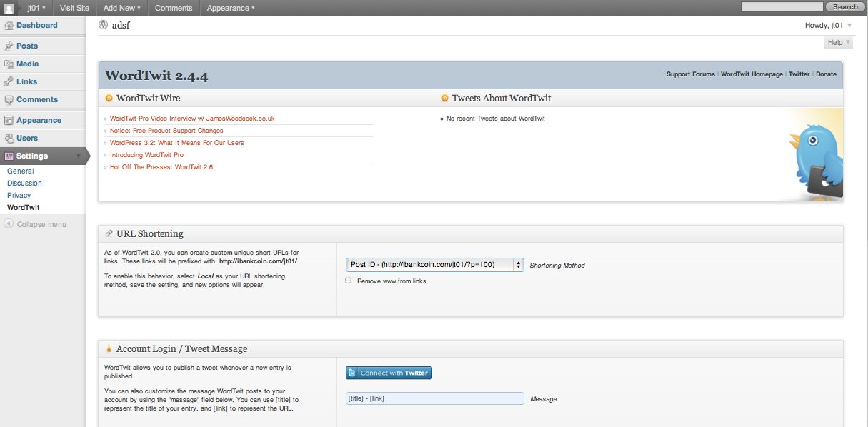Viewport: 868px width, 427px height.
Task: Open the Support Forums link
Action: 691,74
